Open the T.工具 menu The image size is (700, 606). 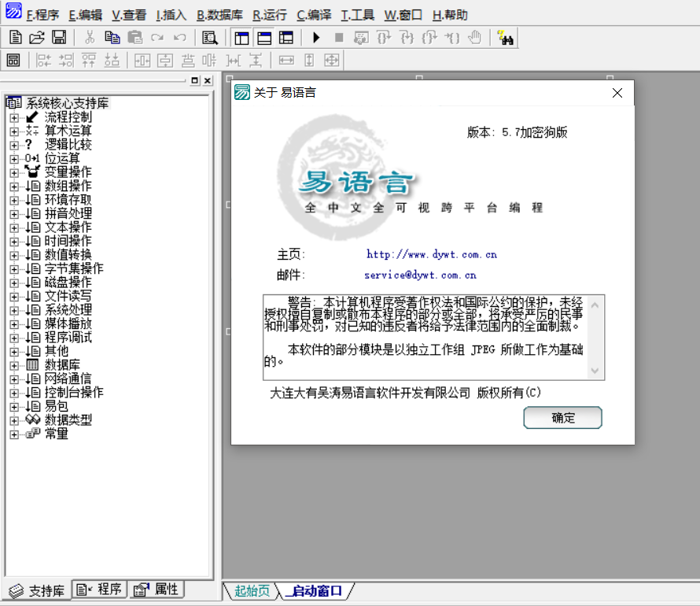coord(358,15)
